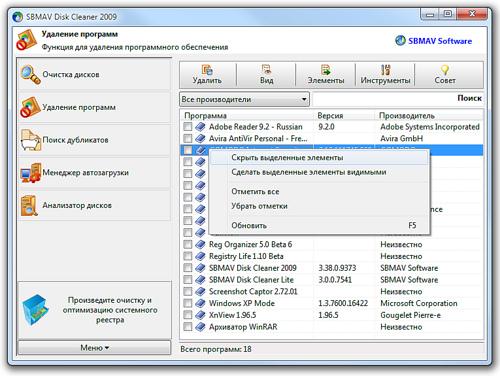Check the Screenshot Captor checkbox
500x376 pixels.
pyautogui.click(x=188, y=291)
